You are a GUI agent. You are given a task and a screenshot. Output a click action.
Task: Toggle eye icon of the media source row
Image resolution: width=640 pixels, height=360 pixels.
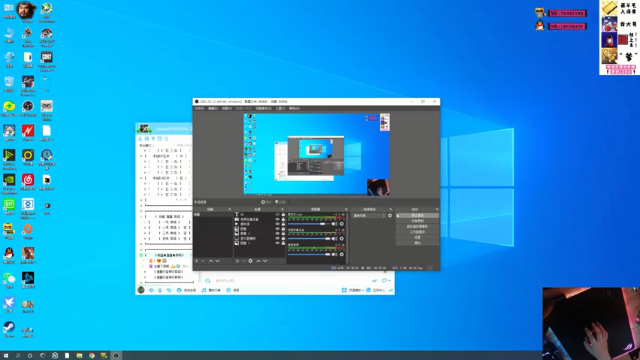(278, 224)
